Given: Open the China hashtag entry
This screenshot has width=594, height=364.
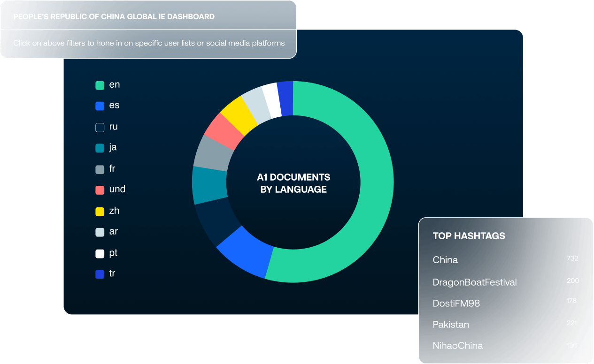Looking at the screenshot, I should point(445,260).
